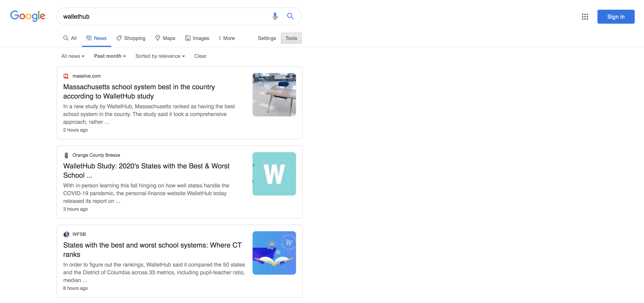Toggle the Tools button

(x=291, y=38)
